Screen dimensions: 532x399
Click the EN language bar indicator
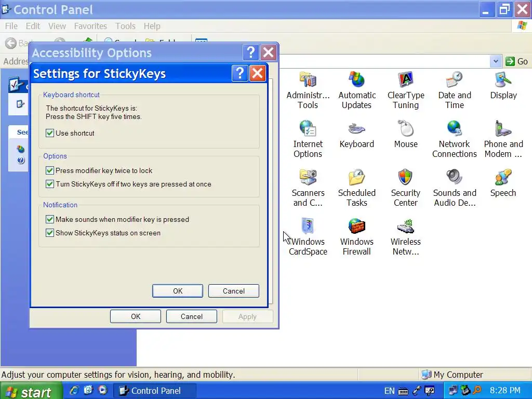389,391
